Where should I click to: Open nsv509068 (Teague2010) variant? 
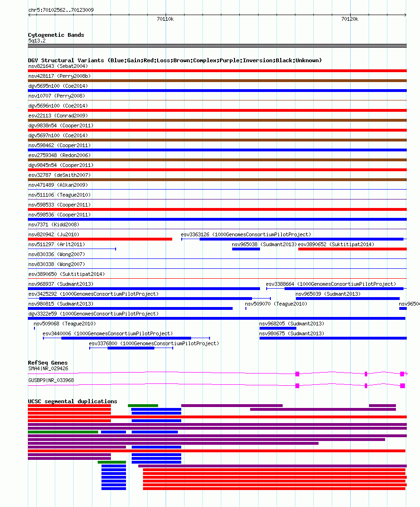65,324
